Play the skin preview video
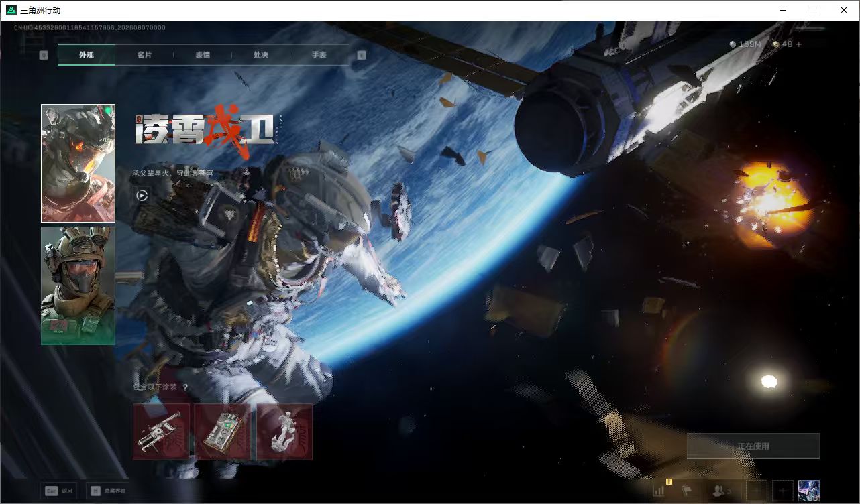Image resolution: width=860 pixels, height=504 pixels. click(142, 195)
